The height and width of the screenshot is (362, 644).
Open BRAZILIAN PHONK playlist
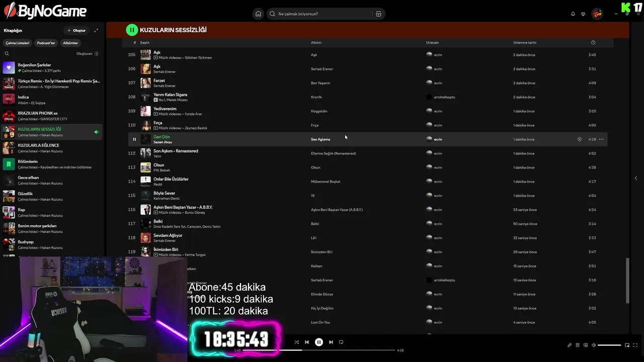tap(52, 116)
